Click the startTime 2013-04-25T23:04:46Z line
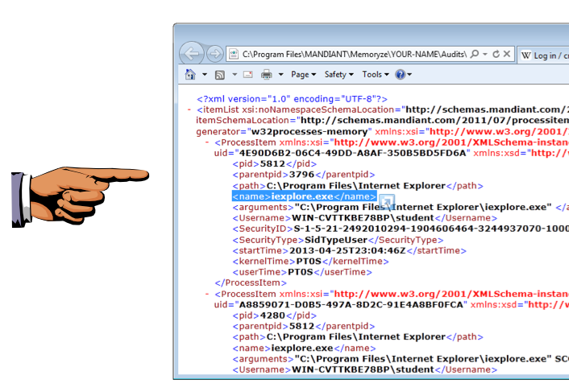 (x=349, y=250)
